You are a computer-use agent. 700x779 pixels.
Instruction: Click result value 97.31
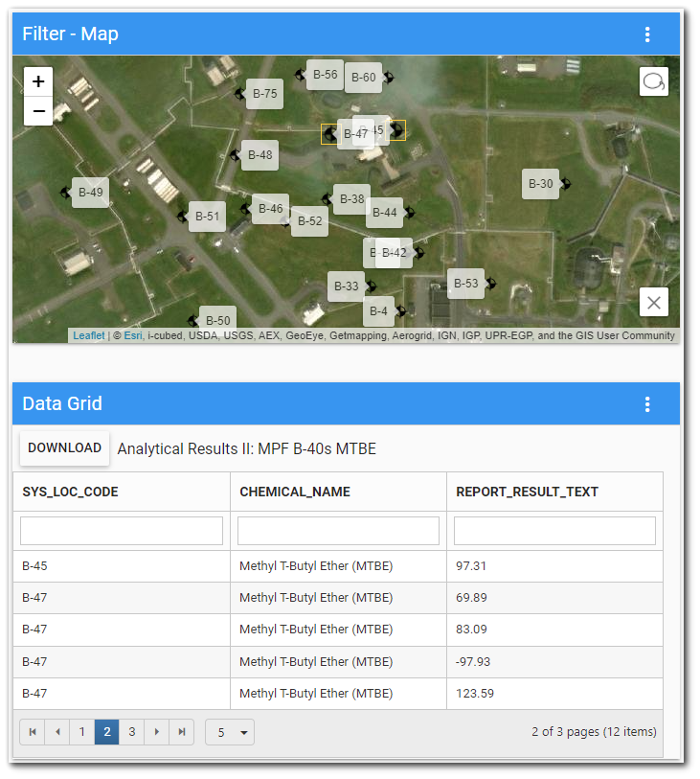click(471, 566)
